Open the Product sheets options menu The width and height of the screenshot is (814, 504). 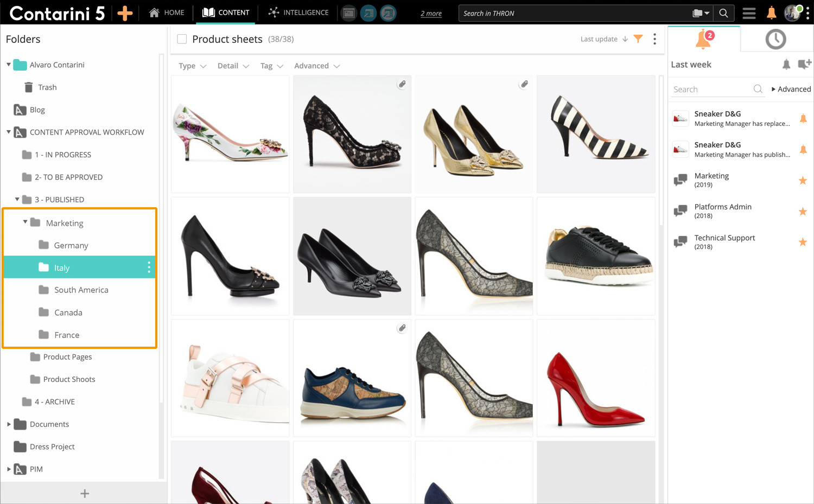click(654, 39)
